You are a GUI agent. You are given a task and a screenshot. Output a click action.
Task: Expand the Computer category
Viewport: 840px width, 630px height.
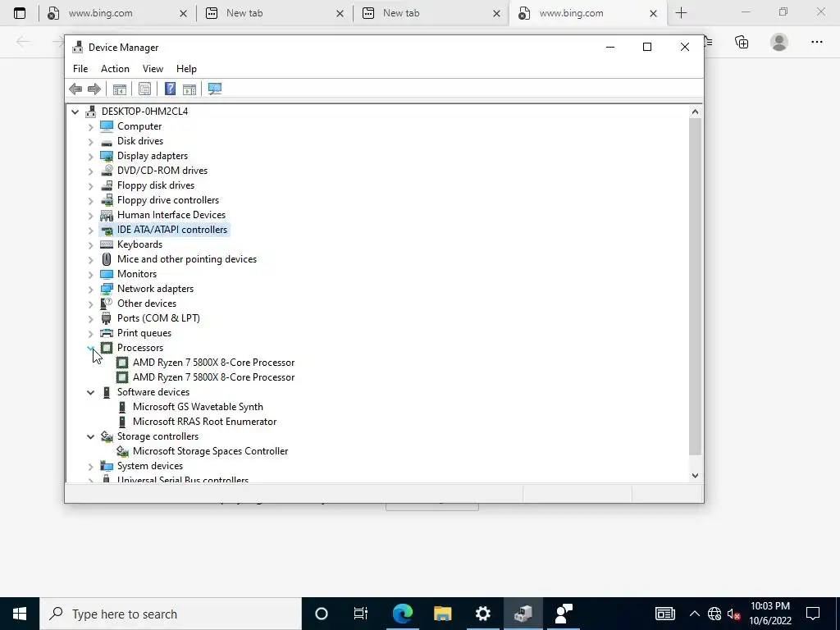[x=90, y=127]
